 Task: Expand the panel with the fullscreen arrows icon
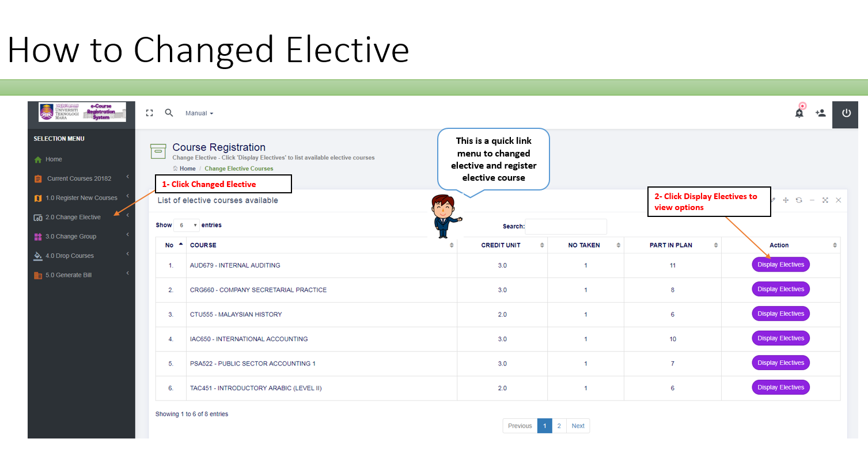click(x=825, y=200)
